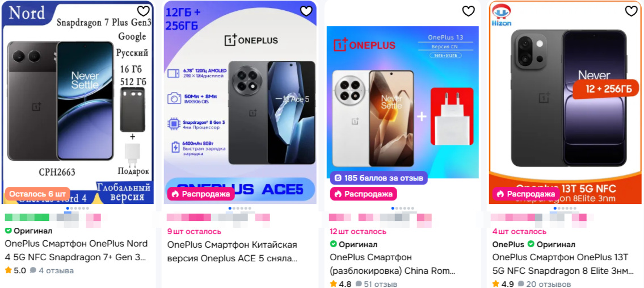Click 'Распродажа' badge on OnePlus 13T card

[526, 194]
